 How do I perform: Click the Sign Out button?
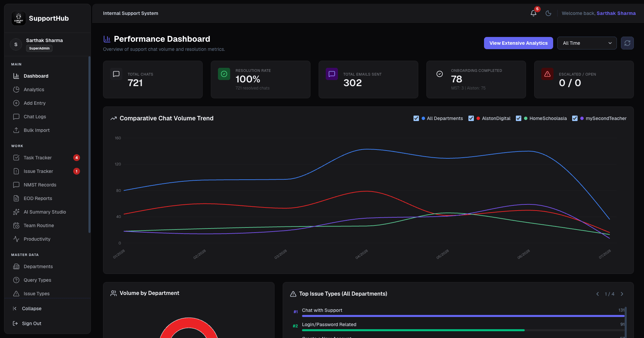point(47,323)
